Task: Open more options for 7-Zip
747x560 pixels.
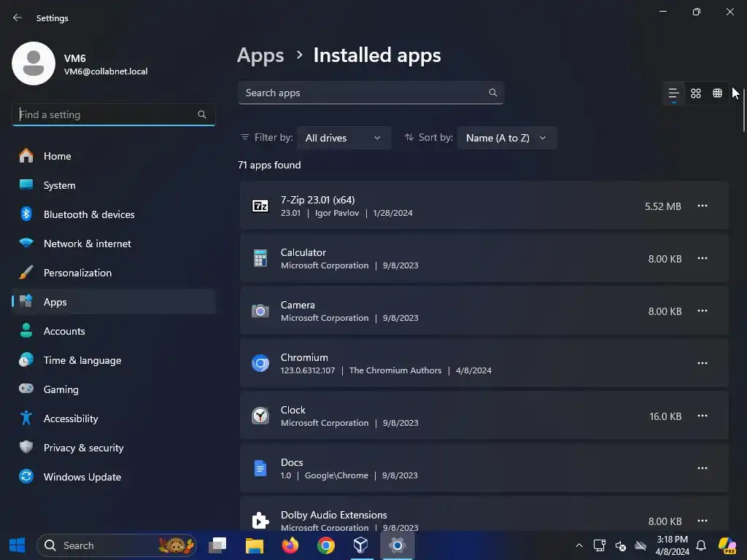Action: 703,206
